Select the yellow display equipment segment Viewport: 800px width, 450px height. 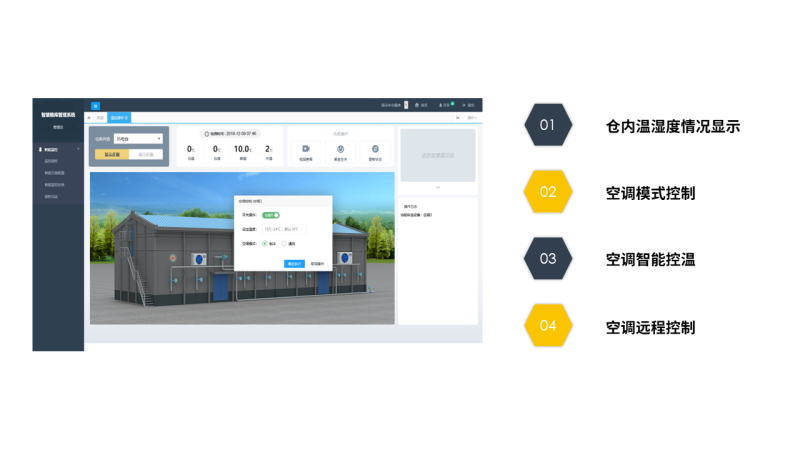(x=112, y=154)
